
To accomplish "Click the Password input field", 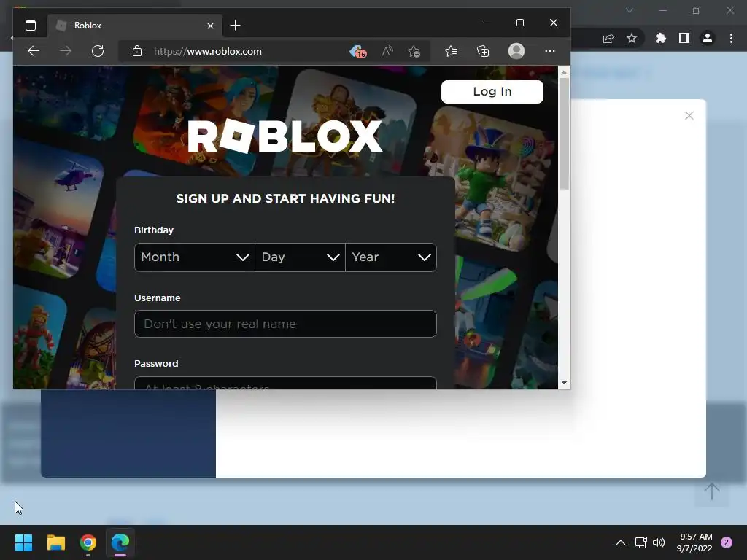I will pos(285,384).
